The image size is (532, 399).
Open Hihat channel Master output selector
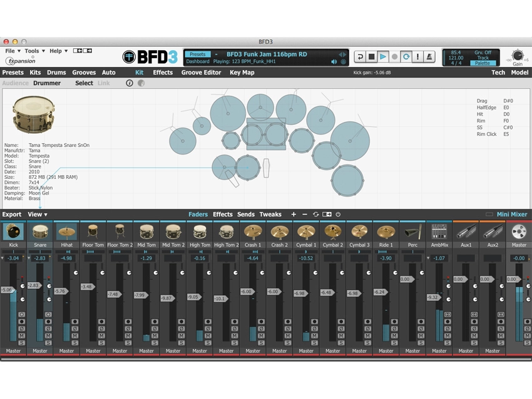(x=66, y=351)
